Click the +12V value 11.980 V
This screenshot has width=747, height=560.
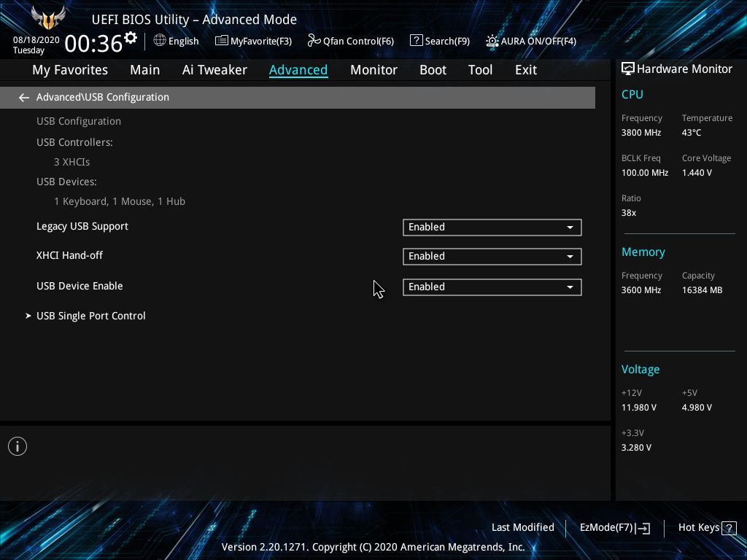pos(639,407)
